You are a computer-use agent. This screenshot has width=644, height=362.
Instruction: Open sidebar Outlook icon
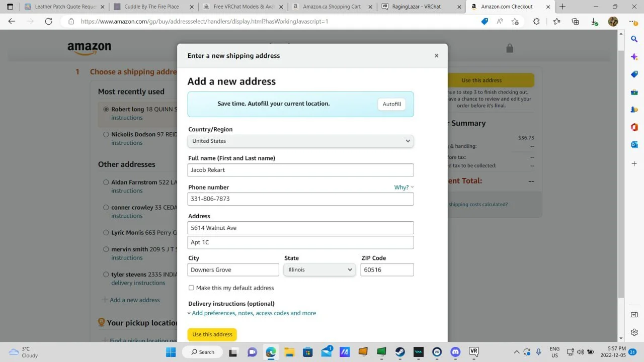(634, 144)
